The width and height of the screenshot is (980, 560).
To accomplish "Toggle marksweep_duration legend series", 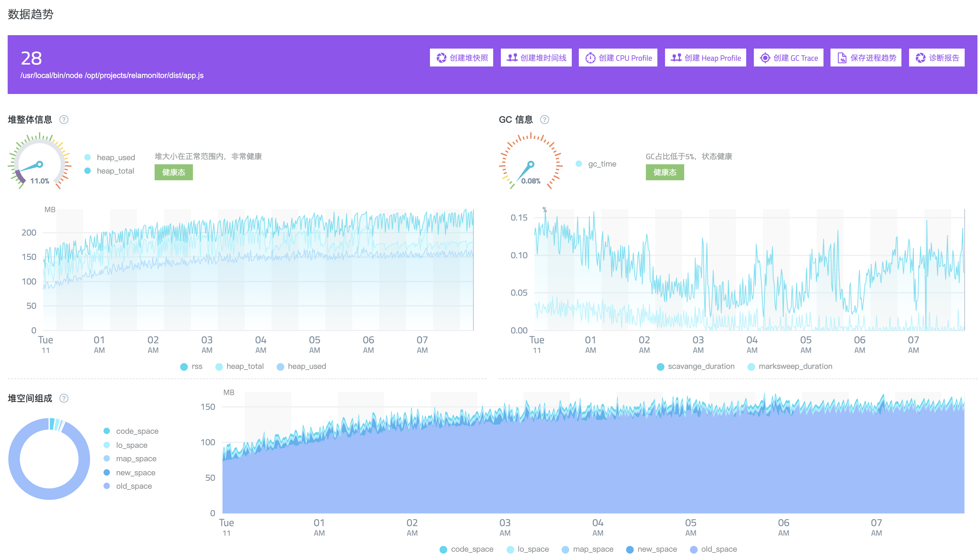I will pyautogui.click(x=789, y=366).
